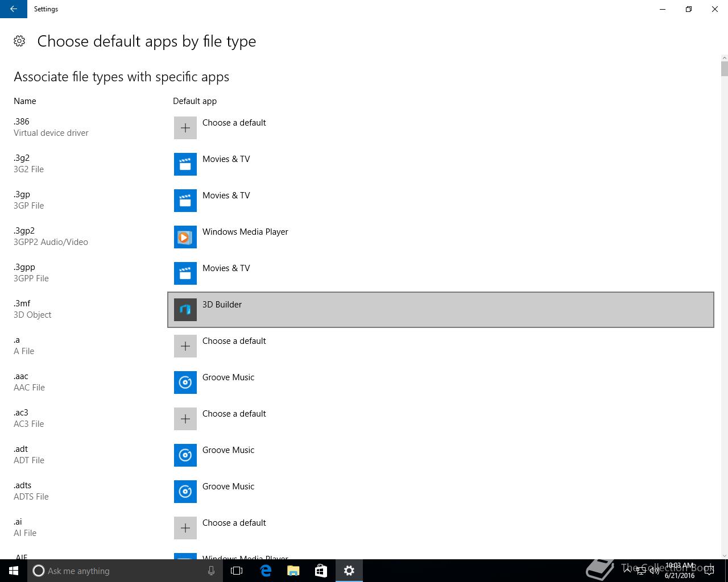Click 'Choose a default' label for .ac3
The width and height of the screenshot is (728, 582).
click(x=234, y=414)
